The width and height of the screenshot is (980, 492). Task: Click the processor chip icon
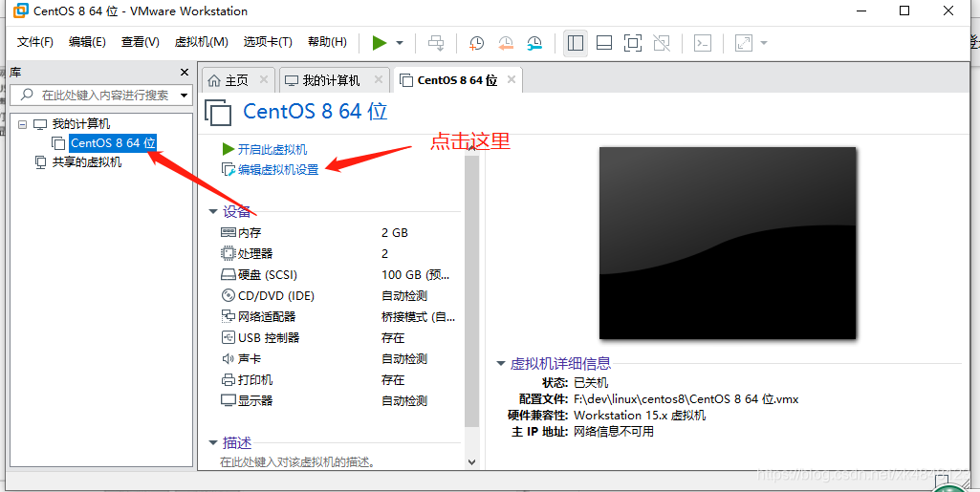(x=229, y=253)
